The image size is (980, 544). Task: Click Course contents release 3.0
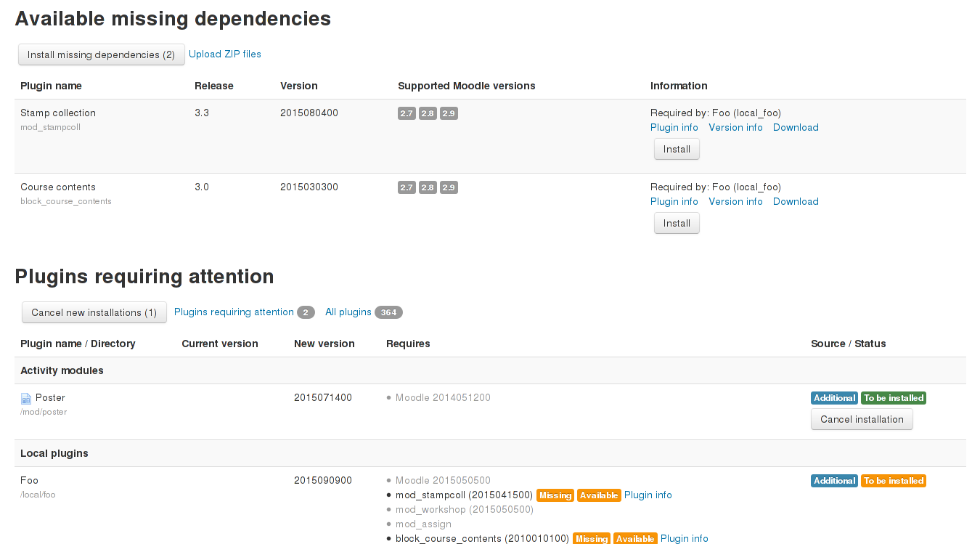202,187
